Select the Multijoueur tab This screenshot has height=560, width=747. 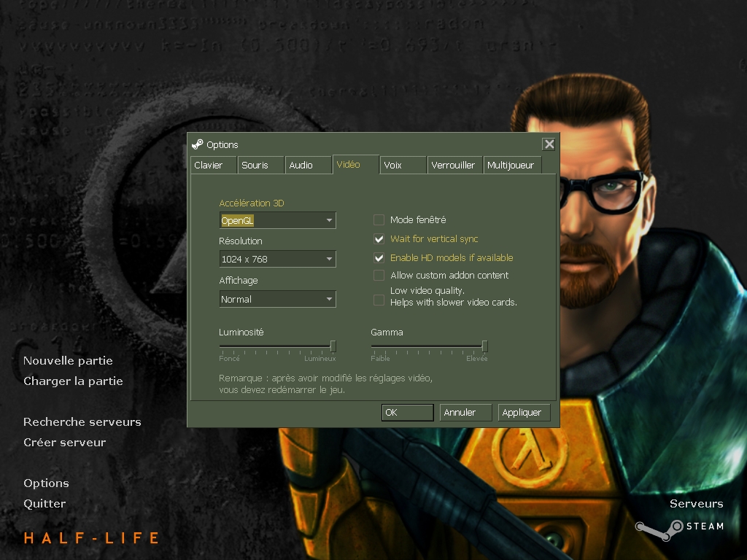[511, 166]
